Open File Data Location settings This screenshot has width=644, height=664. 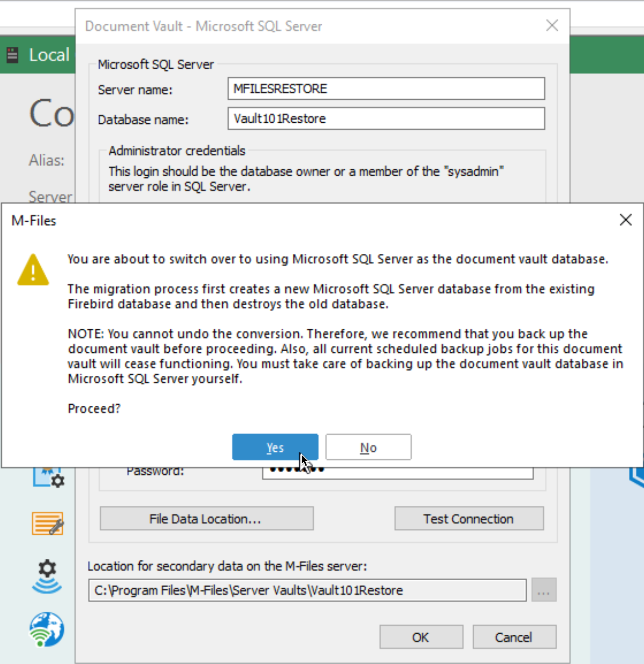[206, 518]
